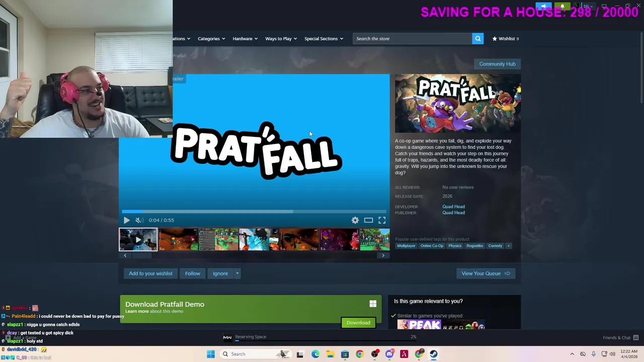Open trailer settings gear icon

355,220
